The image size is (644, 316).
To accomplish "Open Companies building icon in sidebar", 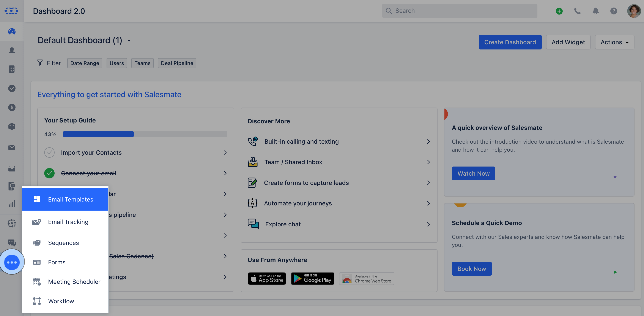I will click(12, 69).
